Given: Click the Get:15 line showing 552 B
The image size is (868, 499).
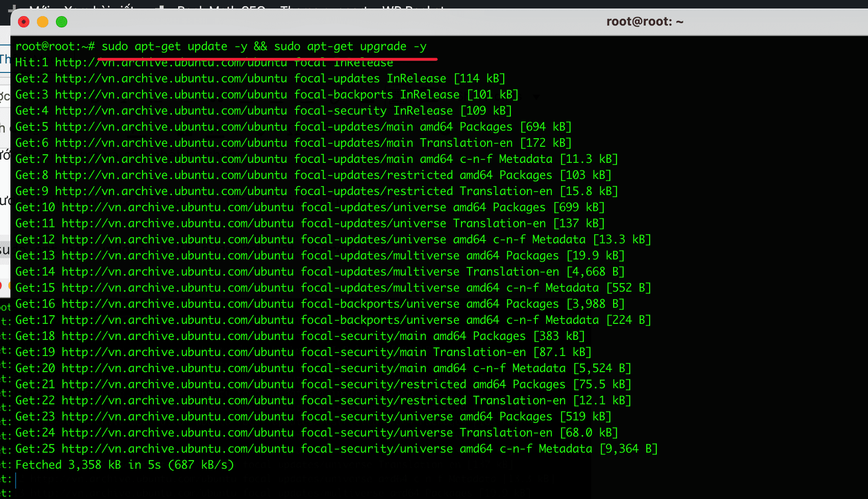Looking at the screenshot, I should pos(333,288).
